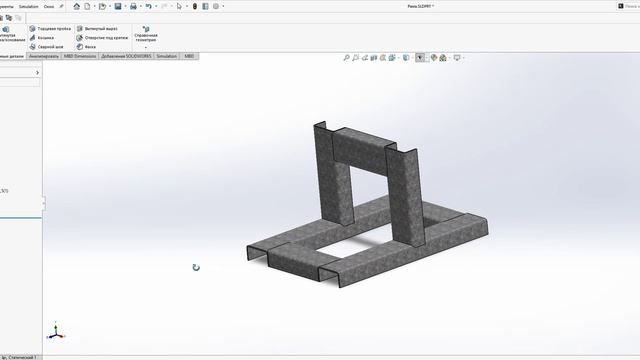The image size is (640, 360).
Task: Click the extruded boss/base tool icon
Action: click(x=6, y=29)
